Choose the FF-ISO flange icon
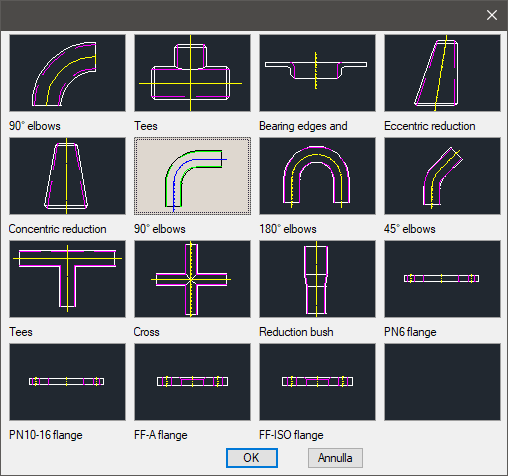Image resolution: width=508 pixels, height=476 pixels. pyautogui.click(x=317, y=382)
